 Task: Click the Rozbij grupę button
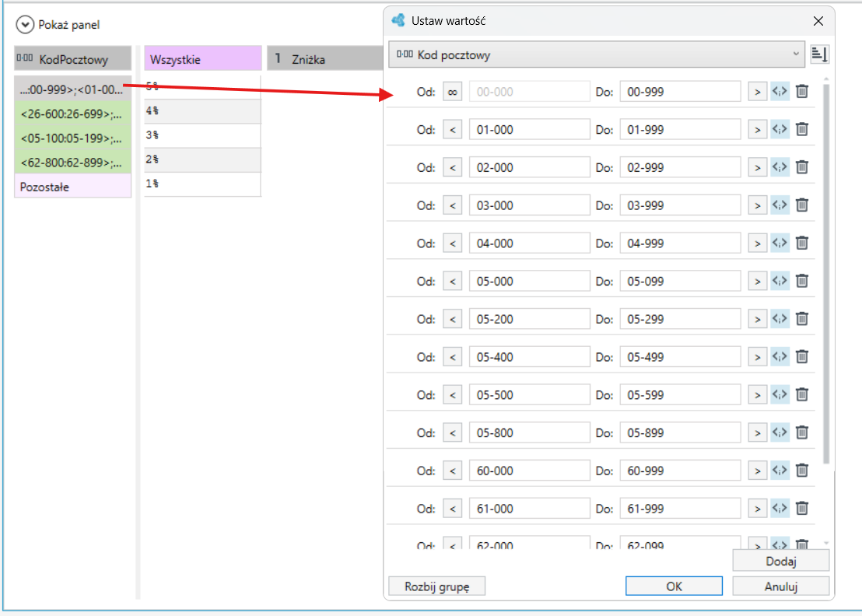[x=437, y=586]
